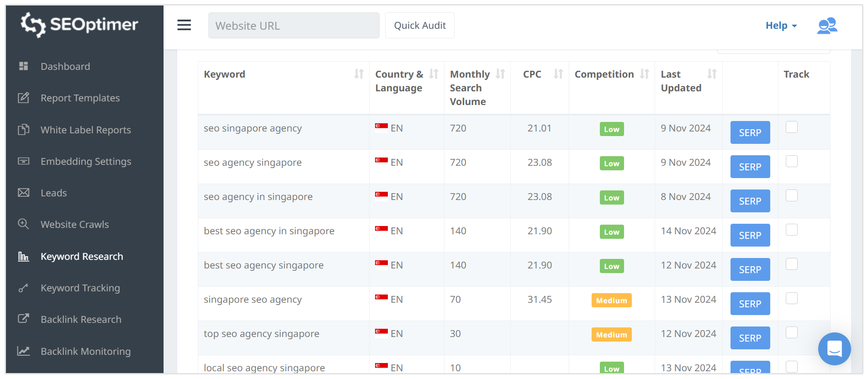Screen dimensions: 868x379
Task: Tick Track checkbox for seo singapore agency
Action: (792, 127)
